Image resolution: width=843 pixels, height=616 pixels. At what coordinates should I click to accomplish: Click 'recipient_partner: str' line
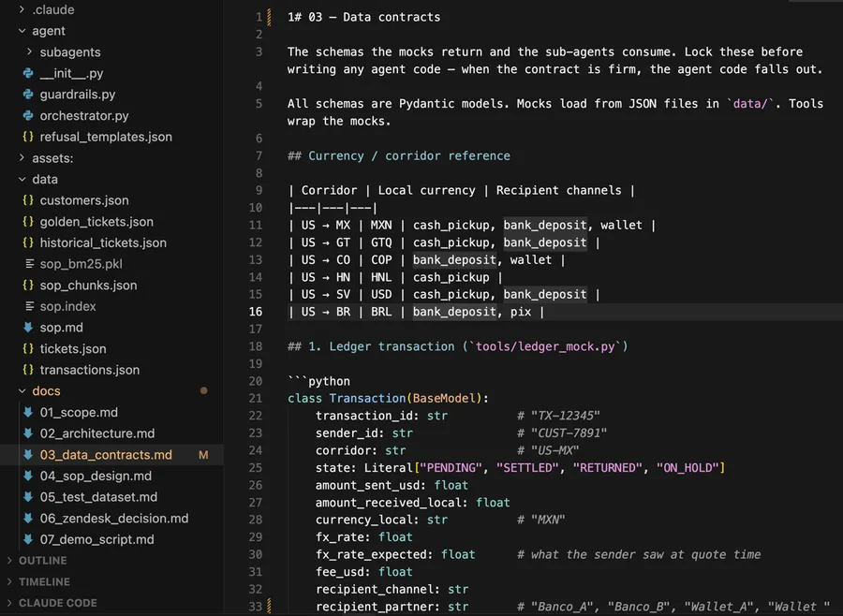392,607
